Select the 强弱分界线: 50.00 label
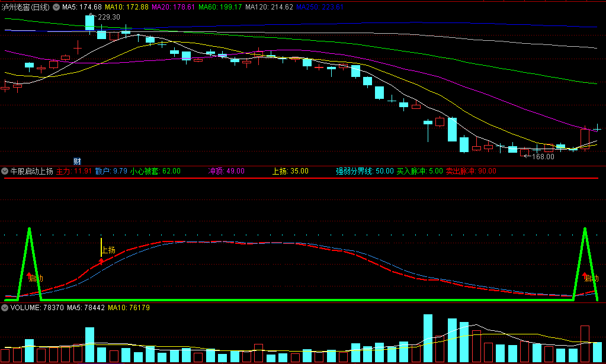The height and width of the screenshot is (364, 606). click(364, 171)
